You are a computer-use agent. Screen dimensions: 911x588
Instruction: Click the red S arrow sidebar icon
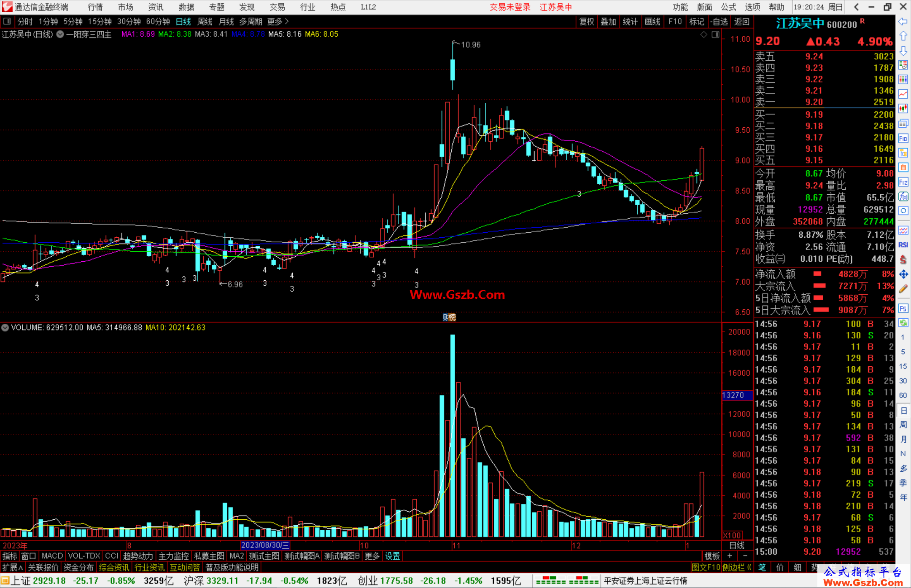[903, 260]
